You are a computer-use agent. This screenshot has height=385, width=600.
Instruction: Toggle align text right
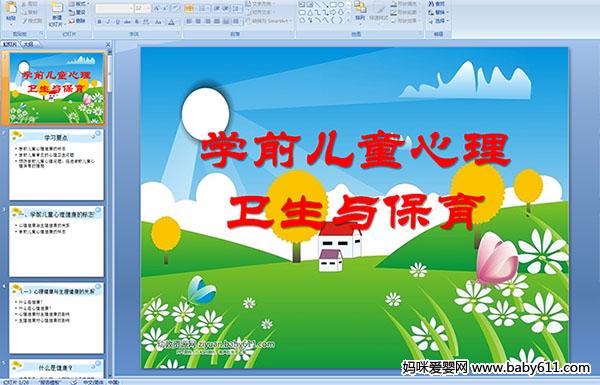pyautogui.click(x=208, y=21)
